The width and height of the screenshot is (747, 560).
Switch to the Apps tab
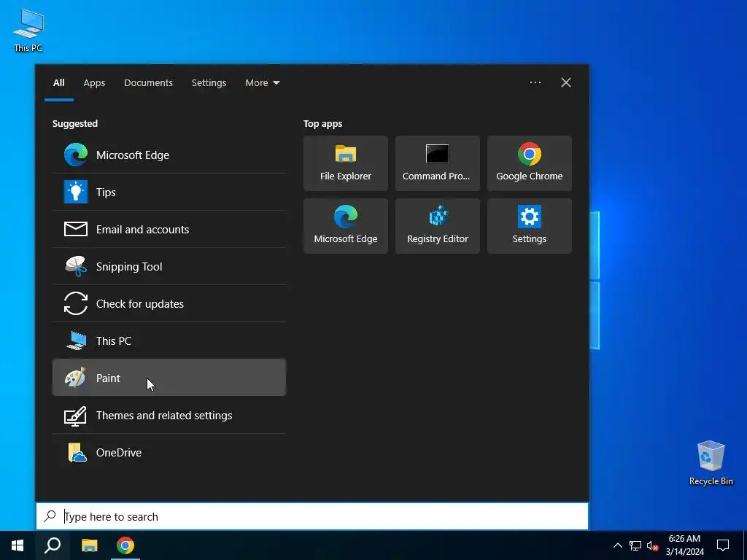coord(94,83)
